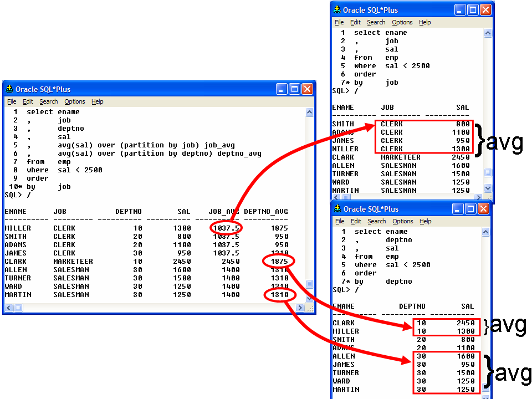Click the scroll-up arrow in the top-right window
The width and height of the screenshot is (532, 399).
[488, 33]
